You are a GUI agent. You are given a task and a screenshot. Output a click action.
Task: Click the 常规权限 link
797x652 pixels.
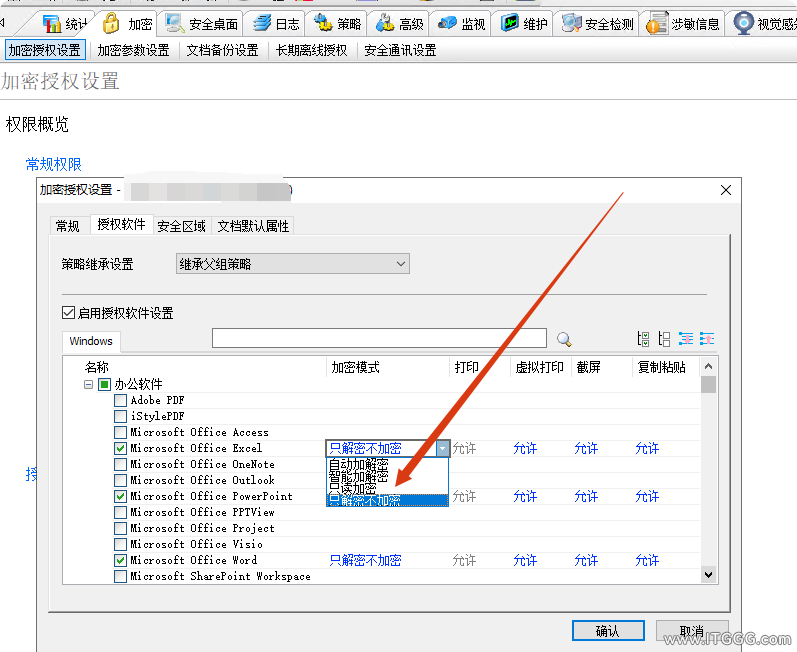pos(53,164)
